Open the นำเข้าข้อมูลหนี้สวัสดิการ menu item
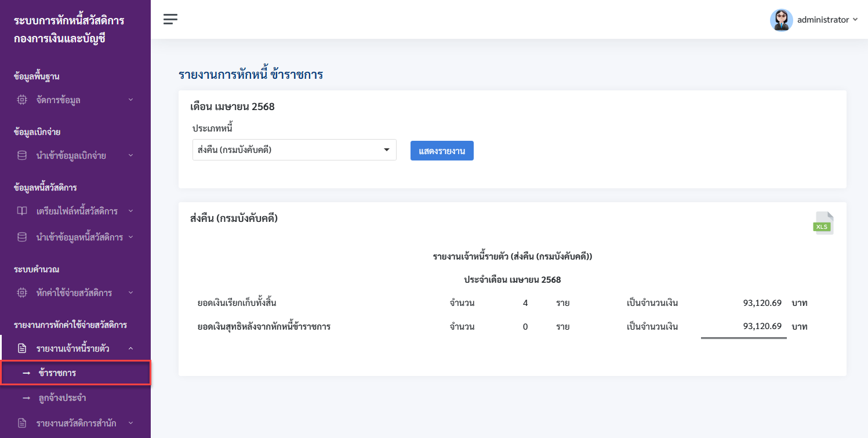Screen dimensions: 868x438 click(75, 237)
